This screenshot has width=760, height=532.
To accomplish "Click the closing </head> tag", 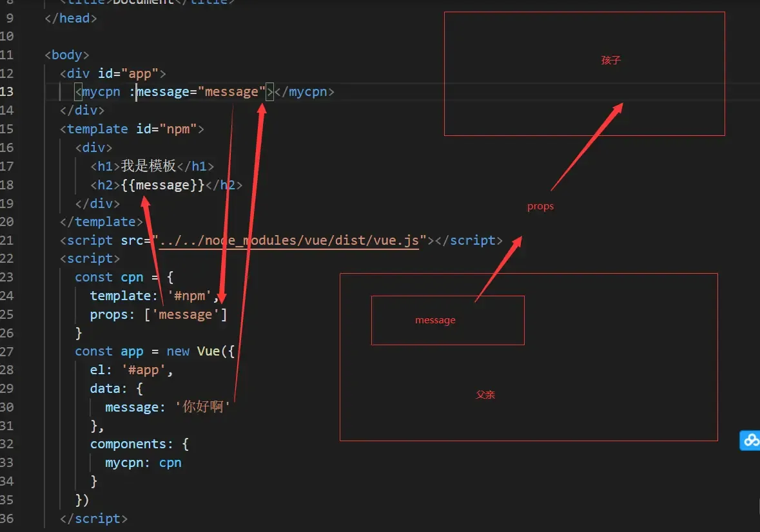I will [70, 18].
